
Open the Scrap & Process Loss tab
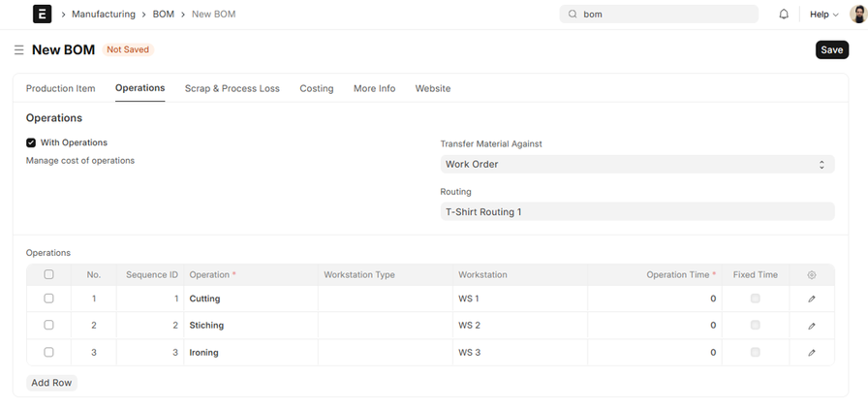(232, 88)
